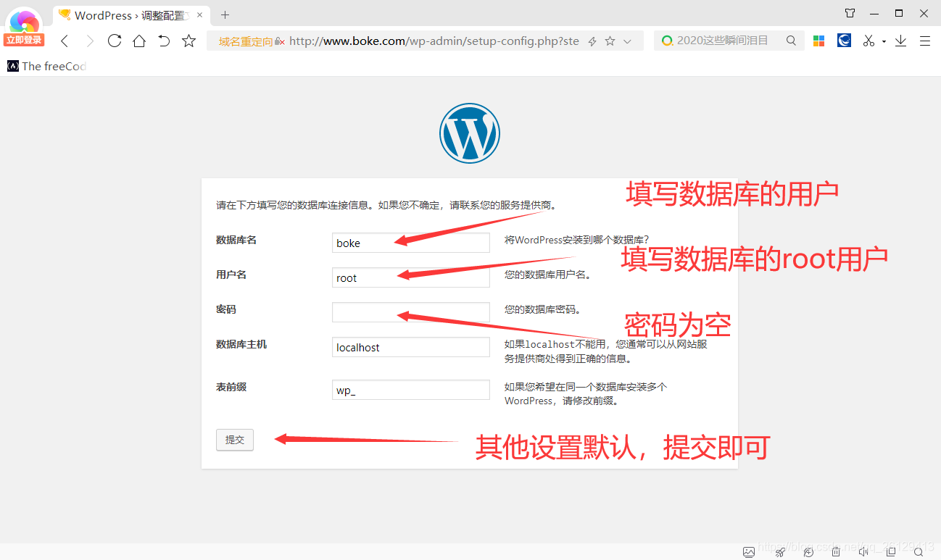Click the undo closed tab arrow
The image size is (941, 560).
[x=164, y=41]
